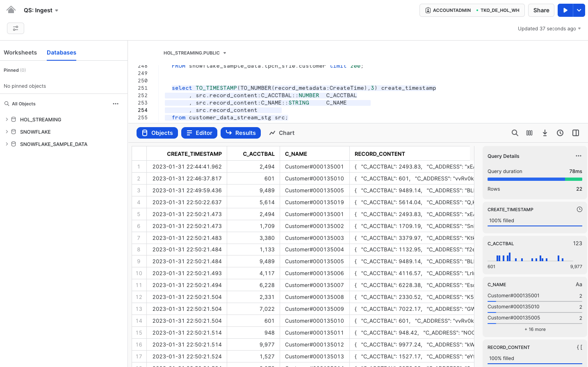Filter by Customer#000135005 in C_NAME card
This screenshot has height=367, width=588.
coord(535,319)
